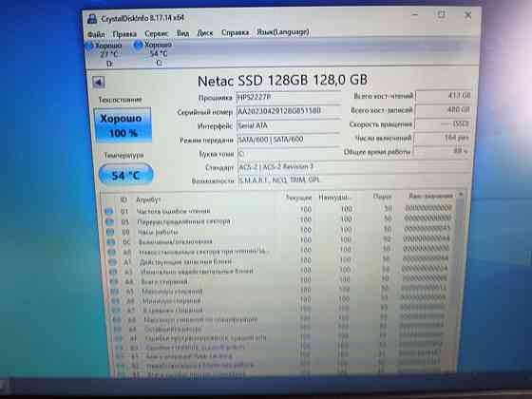Click the S.M.A.R.T., NCQ, TRIM features field
Screen dimensions: 532x399
pyautogui.click(x=354, y=180)
